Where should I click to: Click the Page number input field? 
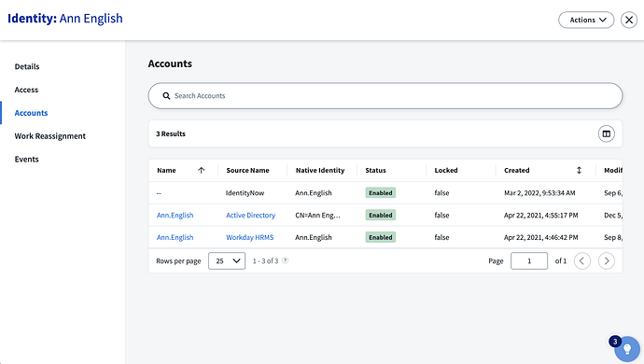(x=529, y=261)
